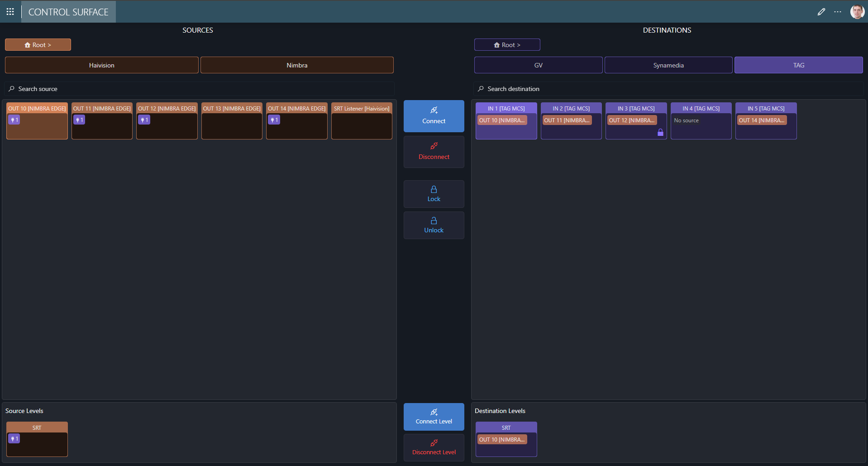Select the Unlock action
The image size is (868, 466).
pos(433,225)
